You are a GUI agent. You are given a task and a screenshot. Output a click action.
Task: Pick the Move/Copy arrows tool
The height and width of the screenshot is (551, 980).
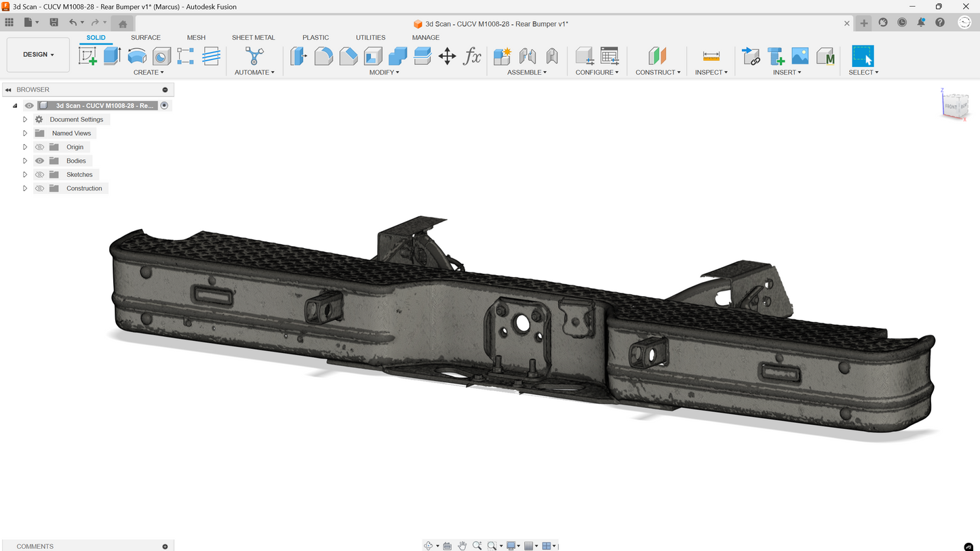tap(447, 56)
